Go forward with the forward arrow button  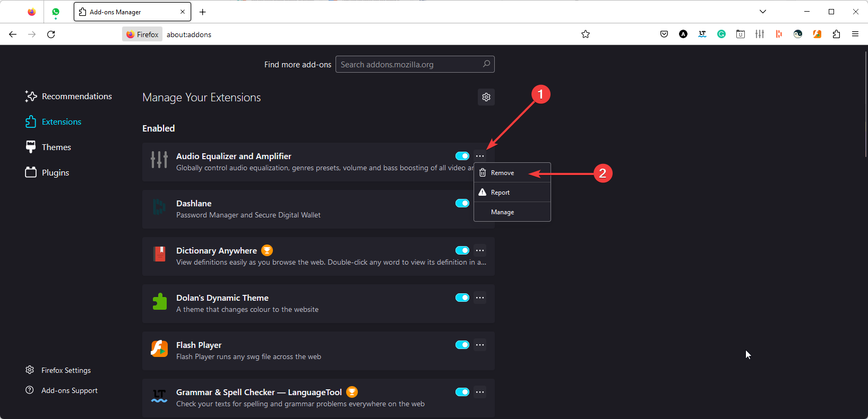pyautogui.click(x=32, y=34)
